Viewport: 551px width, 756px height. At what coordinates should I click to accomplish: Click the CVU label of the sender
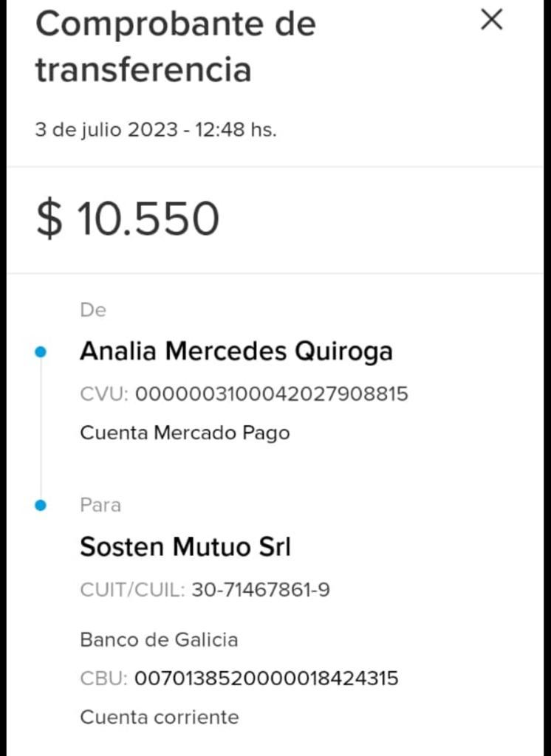104,394
